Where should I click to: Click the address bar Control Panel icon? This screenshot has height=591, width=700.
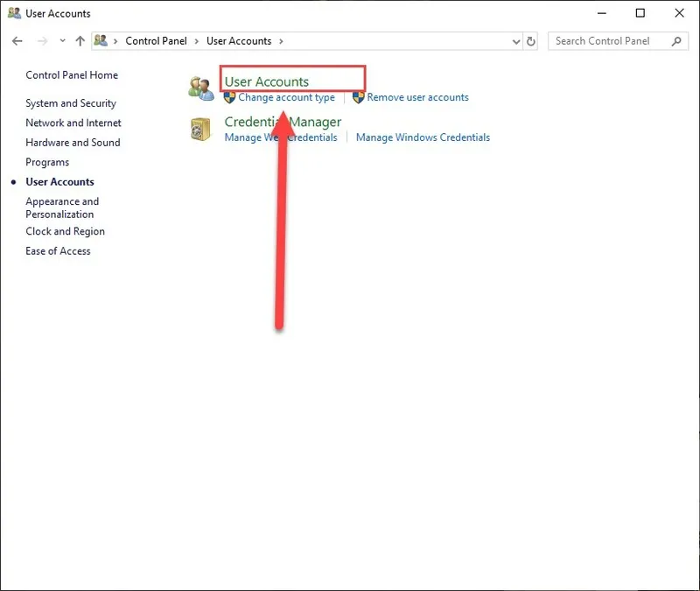[101, 41]
